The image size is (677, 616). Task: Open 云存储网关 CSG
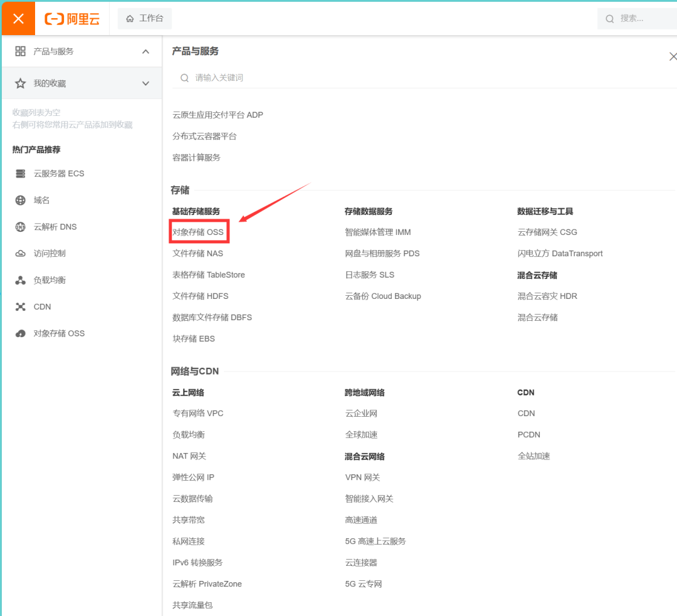[547, 232]
